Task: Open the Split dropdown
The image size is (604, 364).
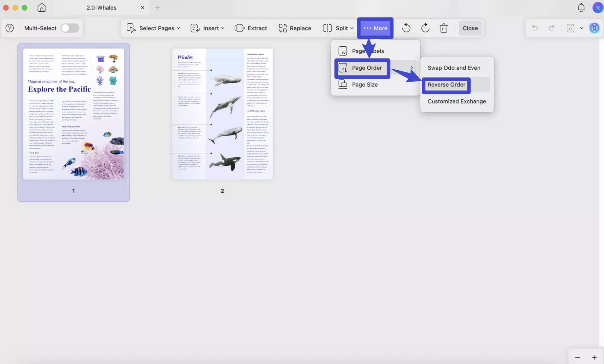Action: pos(338,28)
